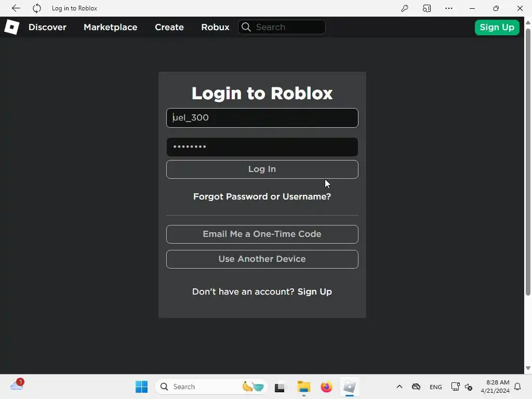Click the Roblox Search input field
The image size is (532, 399).
[x=282, y=27]
